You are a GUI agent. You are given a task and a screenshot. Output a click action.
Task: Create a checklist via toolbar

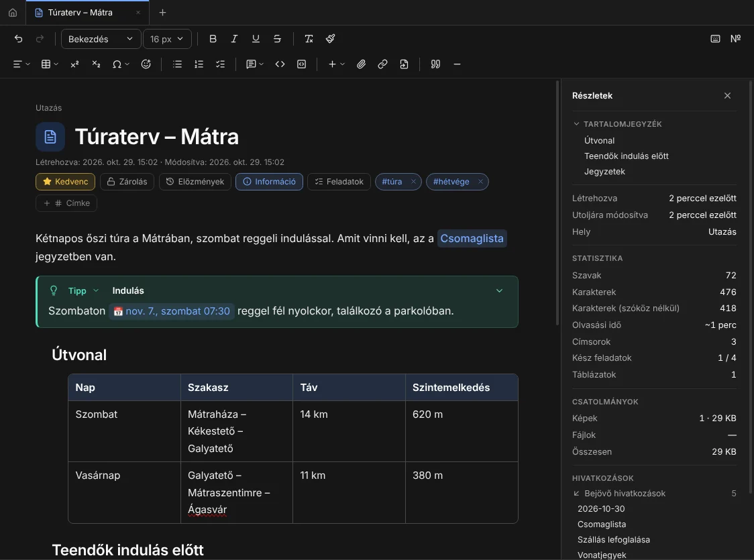pos(220,64)
